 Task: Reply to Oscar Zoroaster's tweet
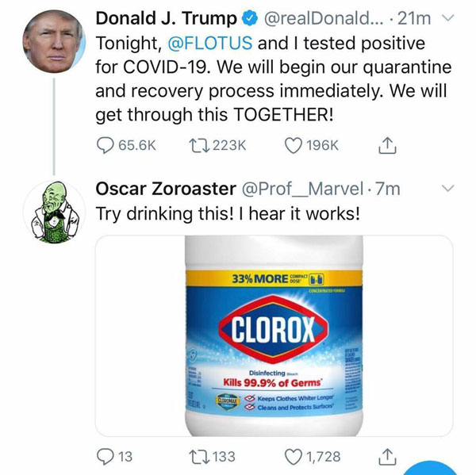pyautogui.click(x=106, y=456)
